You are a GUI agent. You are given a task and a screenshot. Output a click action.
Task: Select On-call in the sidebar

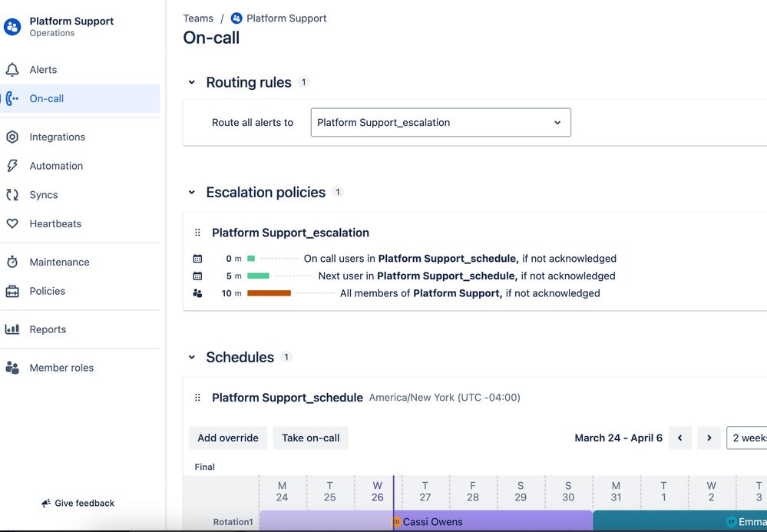click(80, 98)
